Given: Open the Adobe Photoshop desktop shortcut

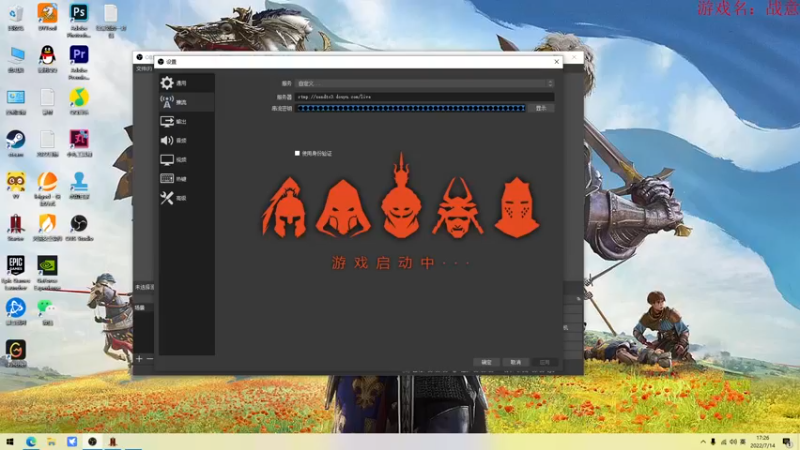Looking at the screenshot, I should point(79,19).
